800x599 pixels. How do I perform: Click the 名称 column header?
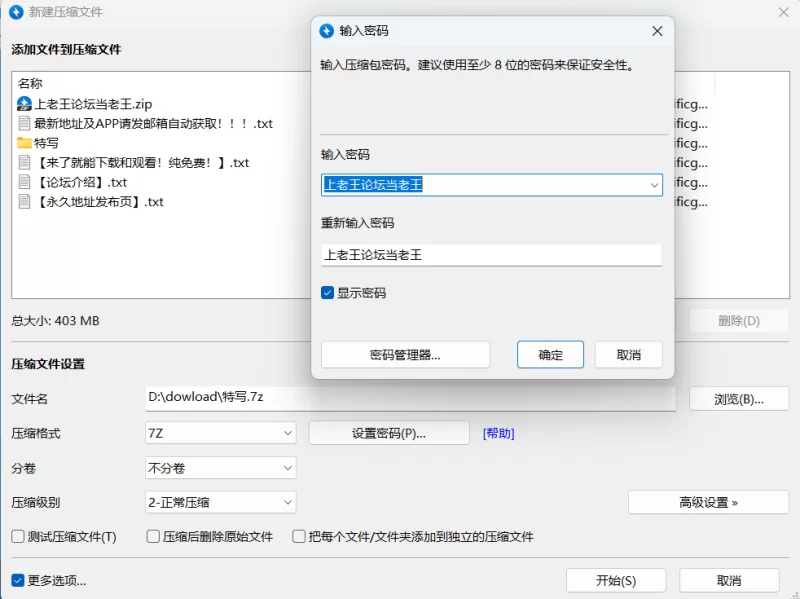30,84
